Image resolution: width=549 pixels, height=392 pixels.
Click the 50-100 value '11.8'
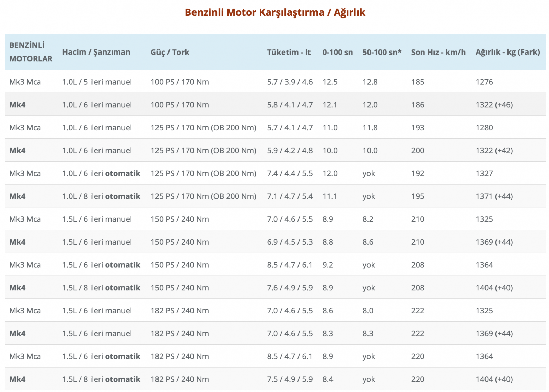coord(370,128)
